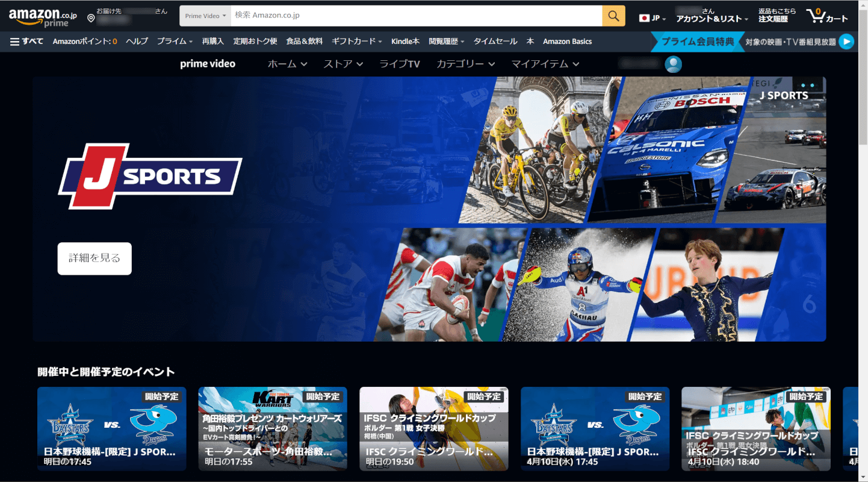
Task: Open 食品＆飲料 in the nav bar
Action: pos(304,42)
